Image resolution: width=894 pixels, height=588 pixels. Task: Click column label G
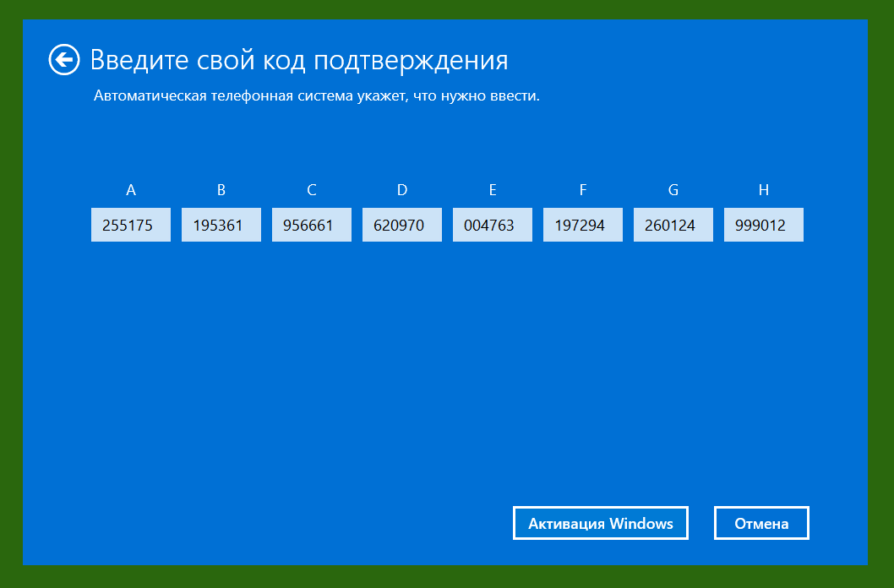(673, 190)
